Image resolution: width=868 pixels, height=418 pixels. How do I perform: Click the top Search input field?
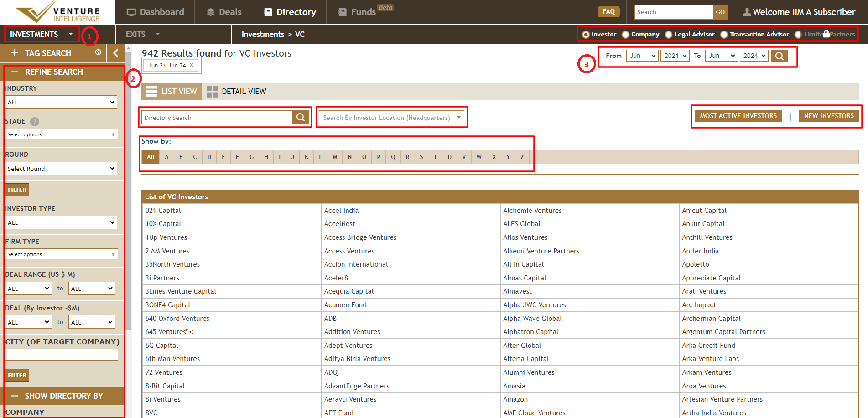tap(673, 12)
